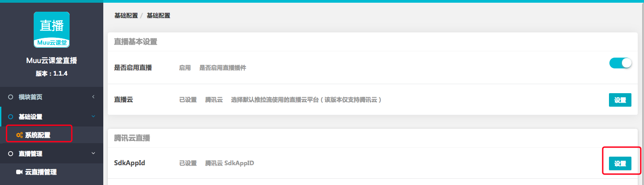
Task: Click 启用 status text
Action: click(185, 68)
